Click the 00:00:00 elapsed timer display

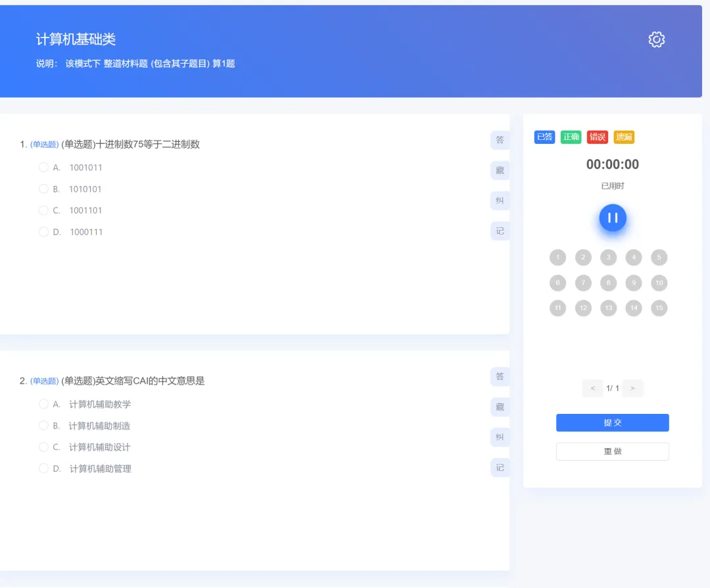coord(612,164)
